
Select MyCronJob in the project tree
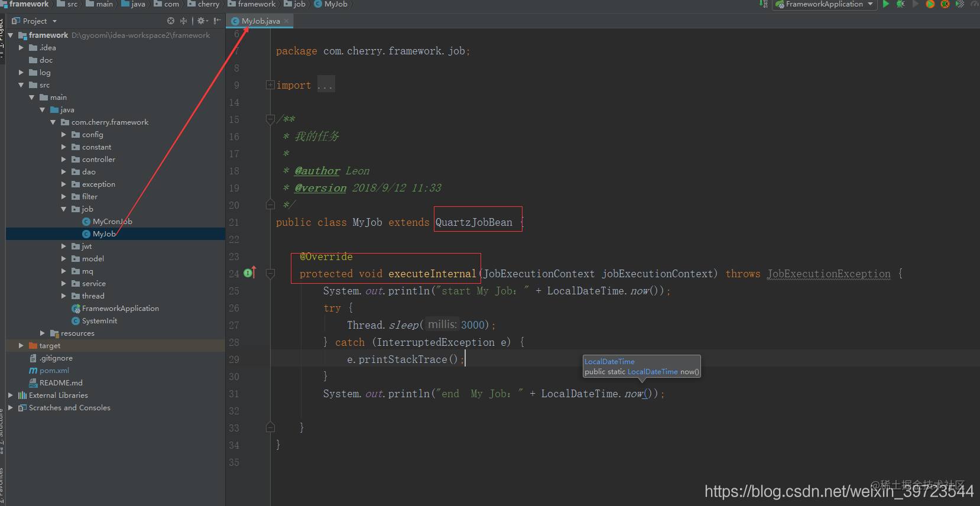coord(112,222)
